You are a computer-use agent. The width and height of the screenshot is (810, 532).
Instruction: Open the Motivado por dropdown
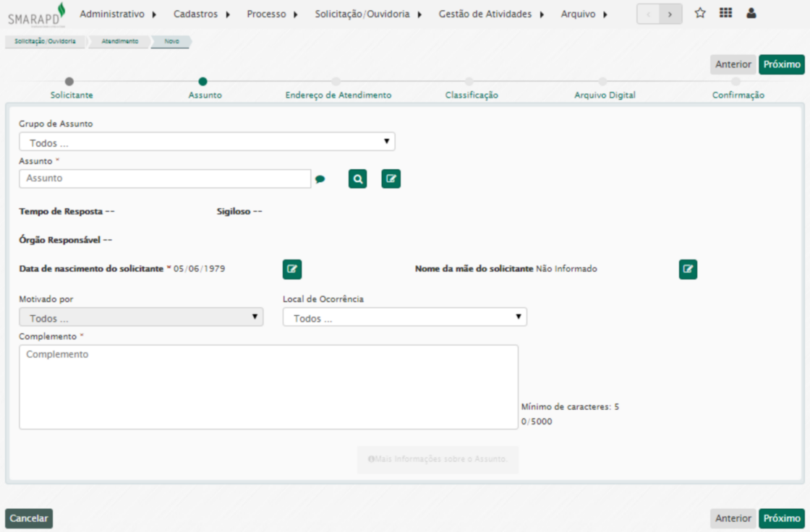pos(141,317)
